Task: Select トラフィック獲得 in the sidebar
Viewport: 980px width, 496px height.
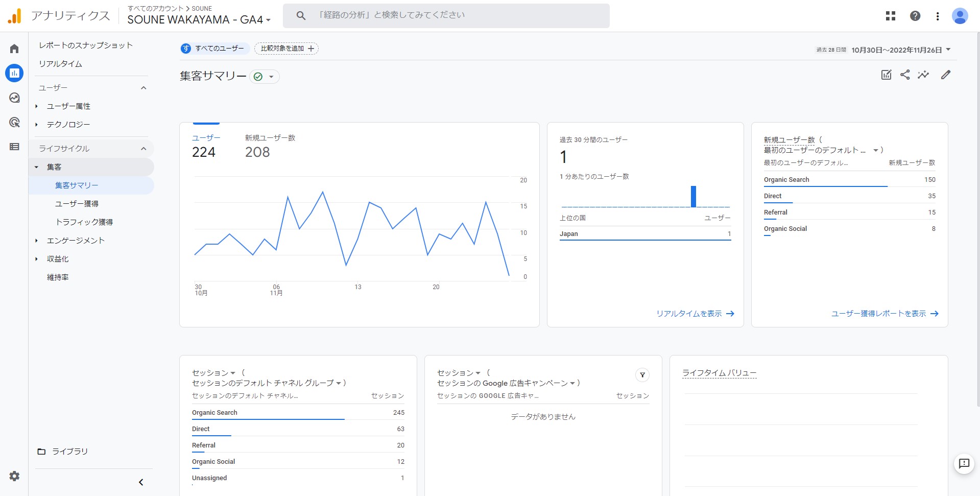Action: pyautogui.click(x=84, y=222)
